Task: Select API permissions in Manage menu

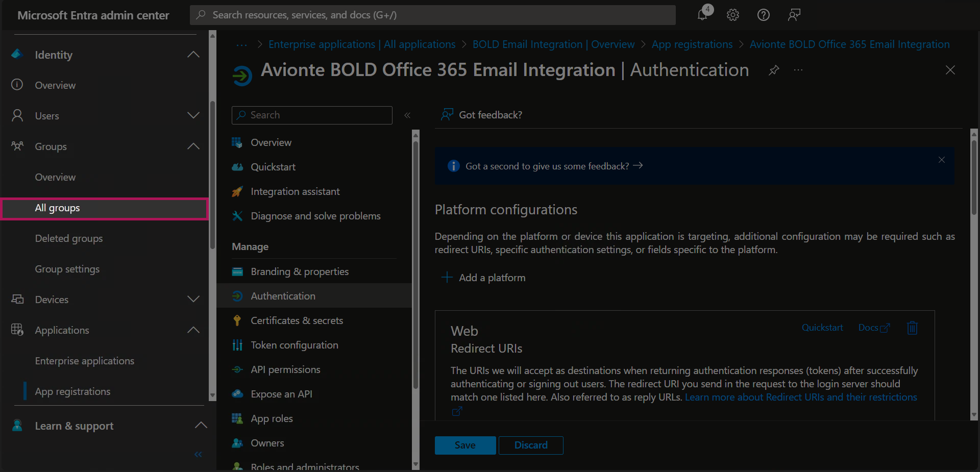Action: coord(285,369)
